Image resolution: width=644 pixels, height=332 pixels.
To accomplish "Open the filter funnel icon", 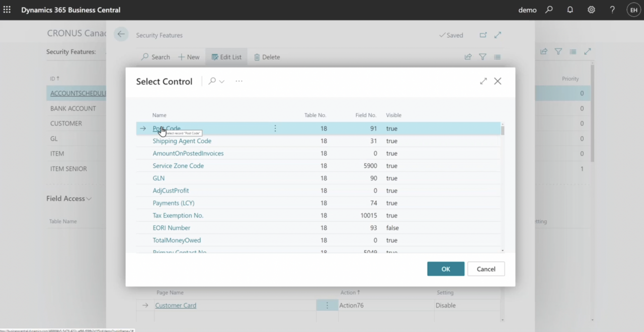I will (x=482, y=57).
